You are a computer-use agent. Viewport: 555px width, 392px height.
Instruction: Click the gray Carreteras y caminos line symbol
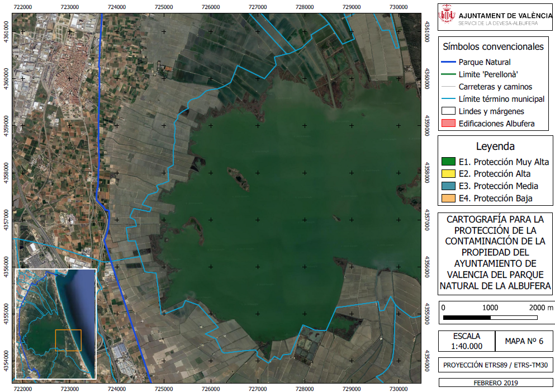pos(448,87)
